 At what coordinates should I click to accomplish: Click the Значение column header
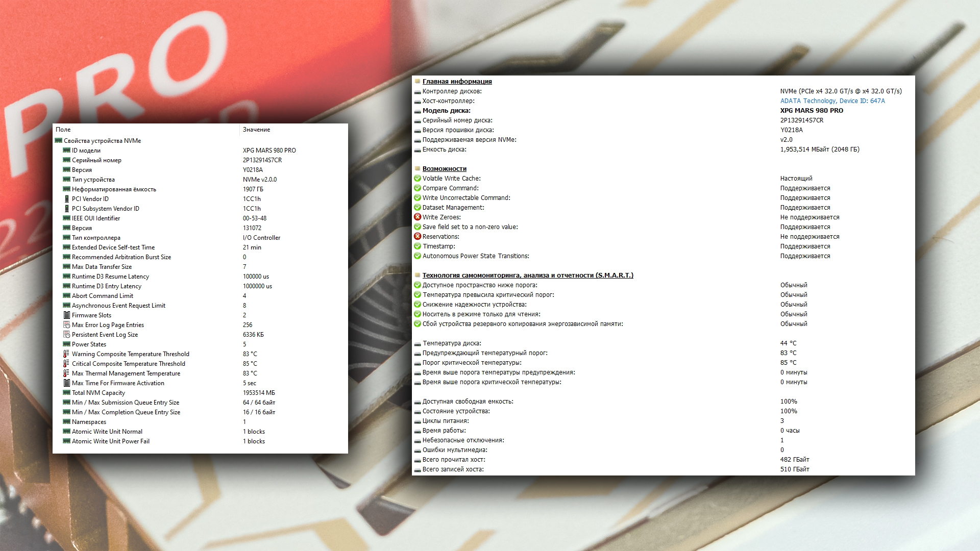click(256, 130)
